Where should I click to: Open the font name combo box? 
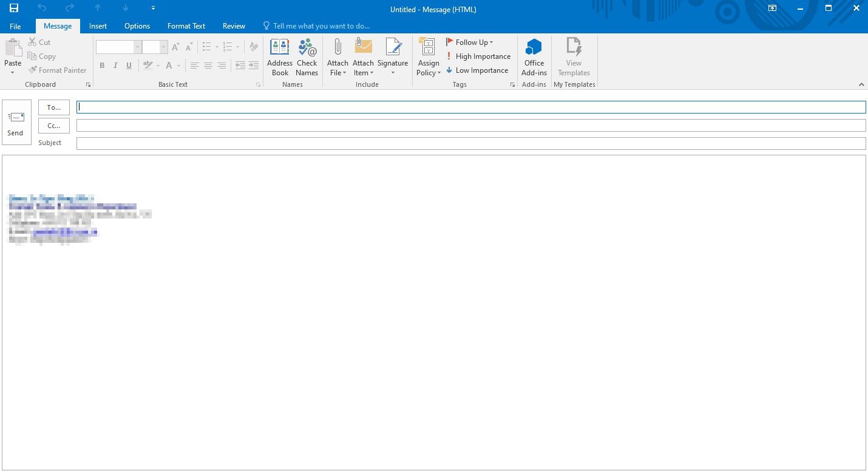[118, 47]
